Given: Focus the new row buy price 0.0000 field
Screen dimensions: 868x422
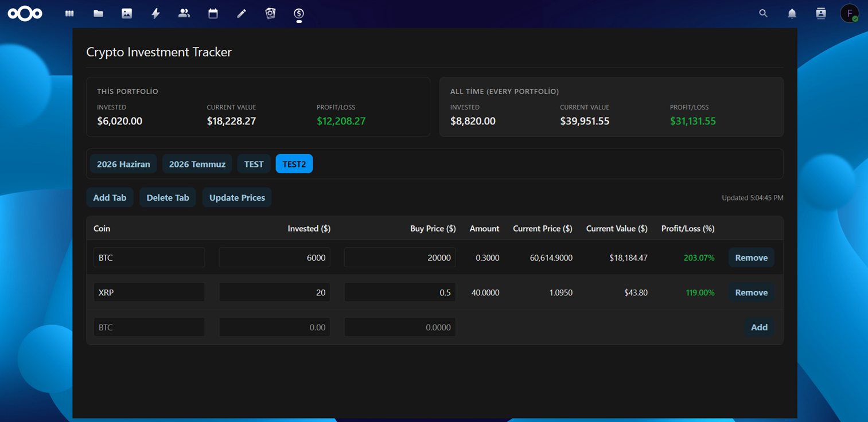Looking at the screenshot, I should pyautogui.click(x=400, y=327).
